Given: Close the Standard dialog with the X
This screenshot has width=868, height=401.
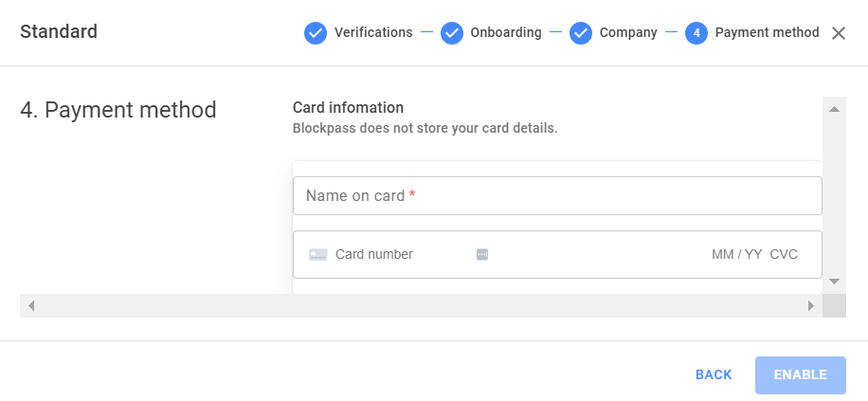Looking at the screenshot, I should point(838,33).
